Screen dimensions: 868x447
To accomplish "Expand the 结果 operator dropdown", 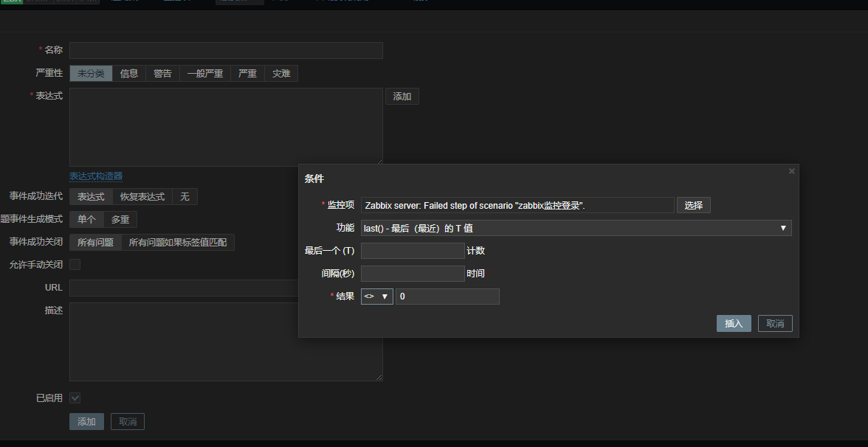I will pos(376,297).
